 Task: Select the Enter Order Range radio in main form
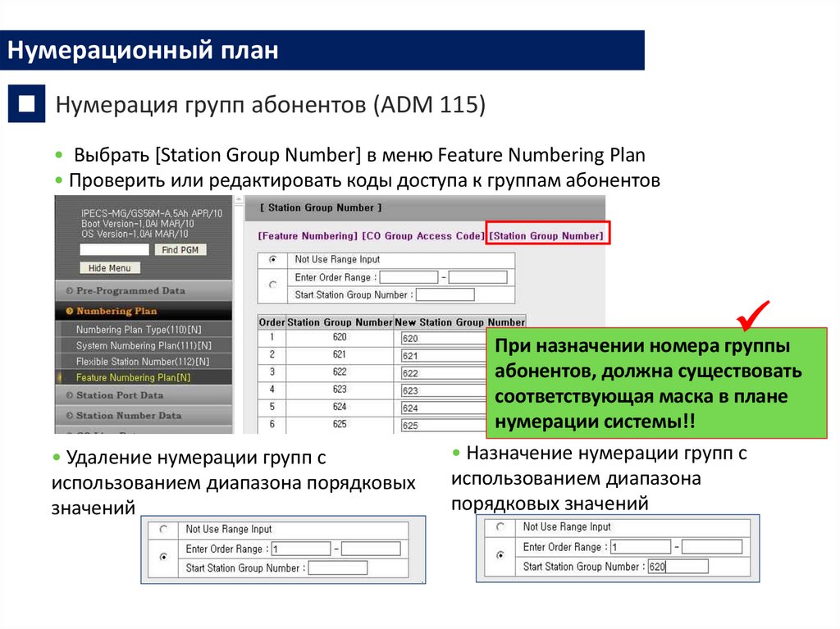[272, 285]
